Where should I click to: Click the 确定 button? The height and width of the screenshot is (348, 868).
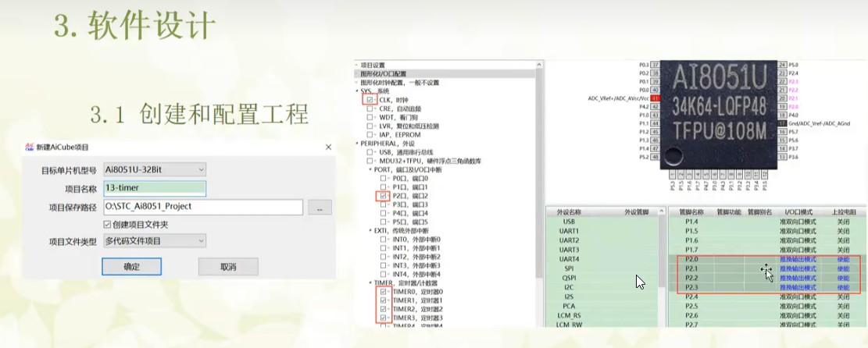pos(132,267)
